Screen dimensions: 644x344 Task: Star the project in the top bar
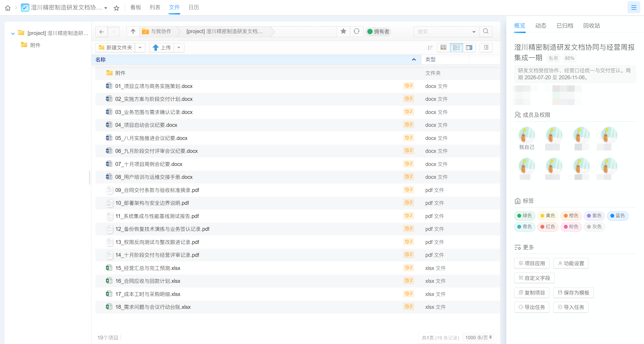click(x=116, y=8)
